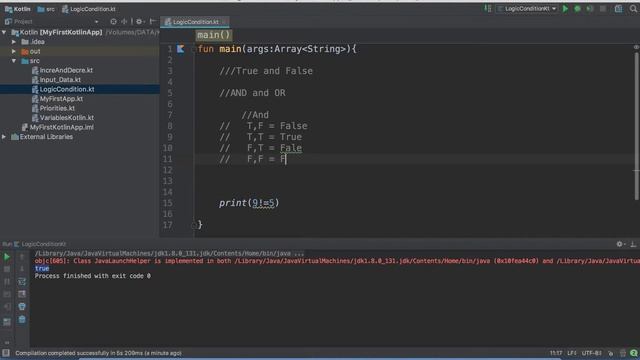Viewport: 640px width, 360px height.
Task: Click the Print icon in Run console
Action: click(x=22, y=307)
